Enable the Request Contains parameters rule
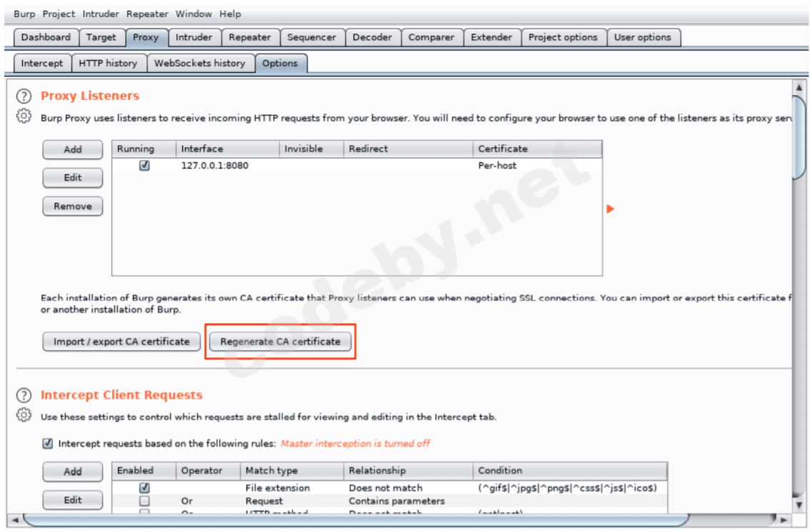810x532 pixels. click(144, 501)
